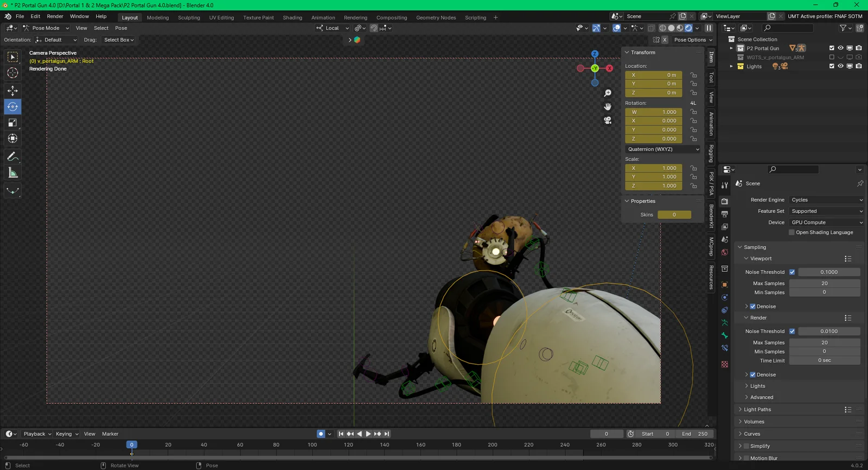The width and height of the screenshot is (868, 470).
Task: Click the Blender logo icon
Action: (x=8, y=17)
